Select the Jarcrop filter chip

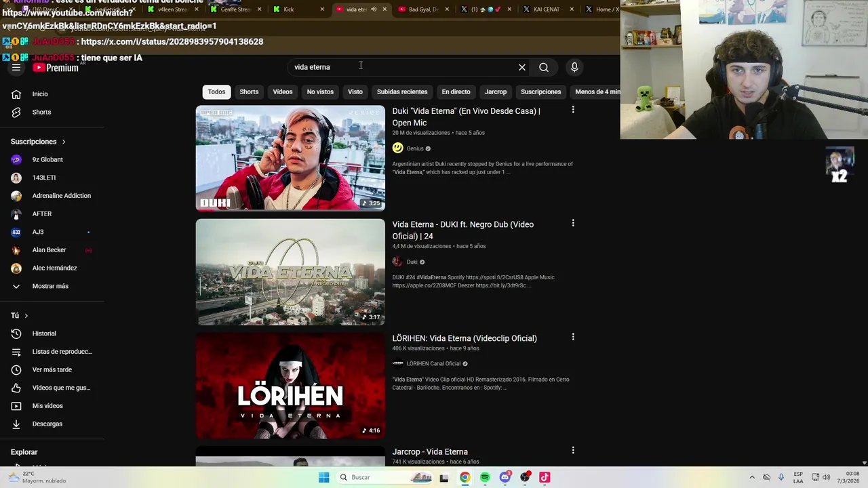click(x=496, y=91)
